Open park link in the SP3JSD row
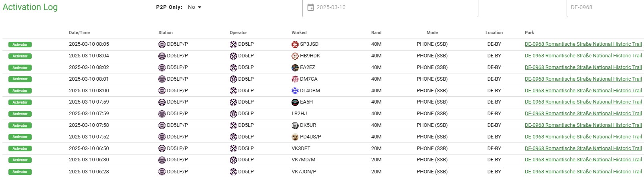Image resolution: width=644 pixels, height=181 pixels. [x=583, y=44]
